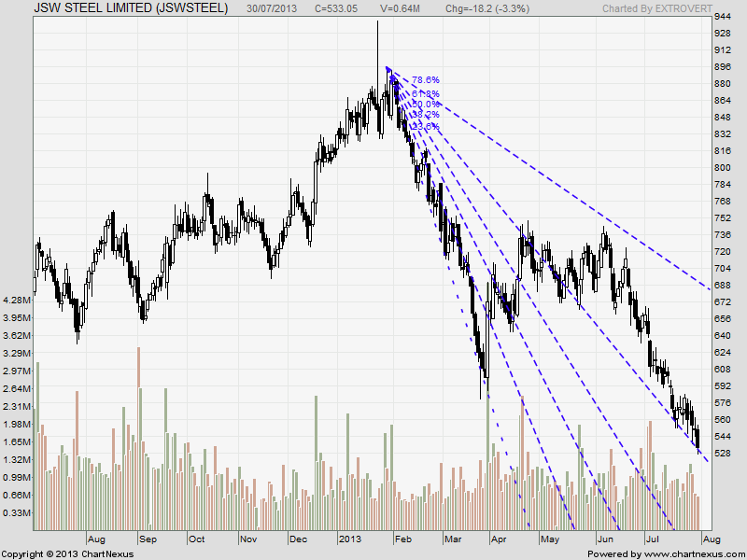The height and width of the screenshot is (560, 747).
Task: Click the 50.0% Fibonacci fan label
Action: [424, 105]
